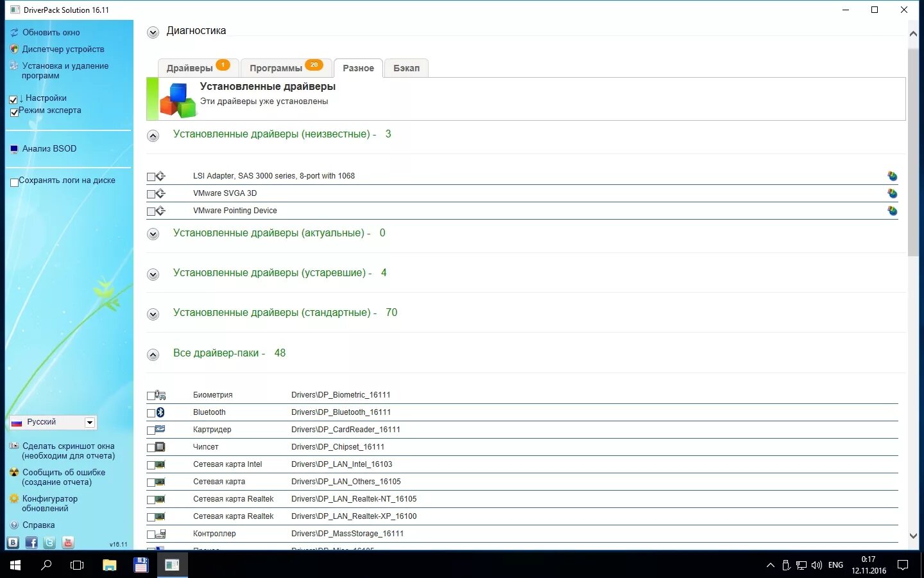Viewport: 924px width, 578px height.
Task: Switch to the Программы tab
Action: [286, 67]
